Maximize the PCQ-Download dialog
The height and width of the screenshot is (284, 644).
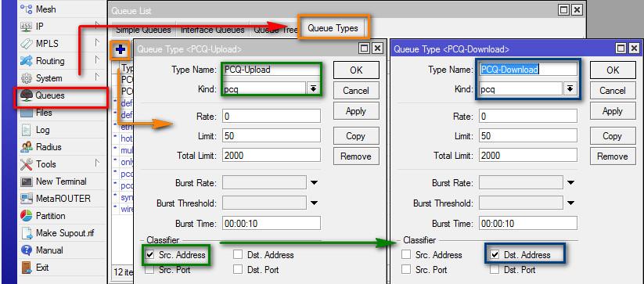(x=621, y=49)
